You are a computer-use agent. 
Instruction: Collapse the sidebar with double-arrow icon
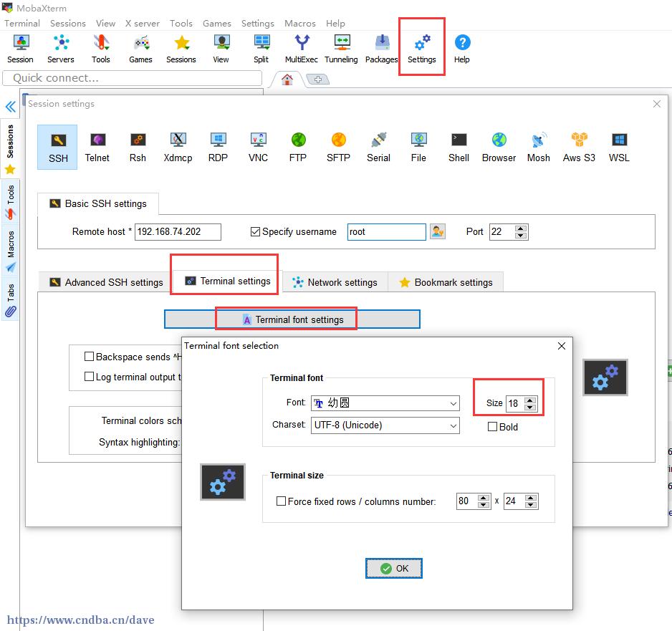coord(10,106)
